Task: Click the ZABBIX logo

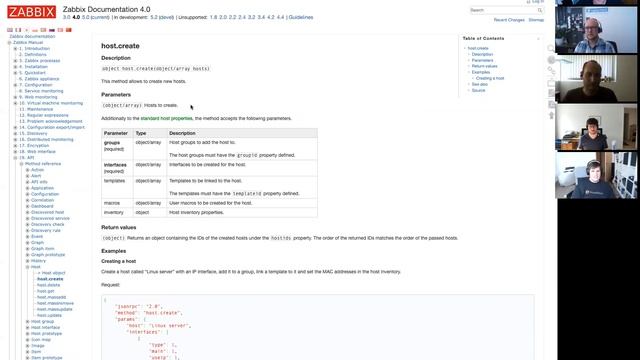Action: (x=31, y=12)
